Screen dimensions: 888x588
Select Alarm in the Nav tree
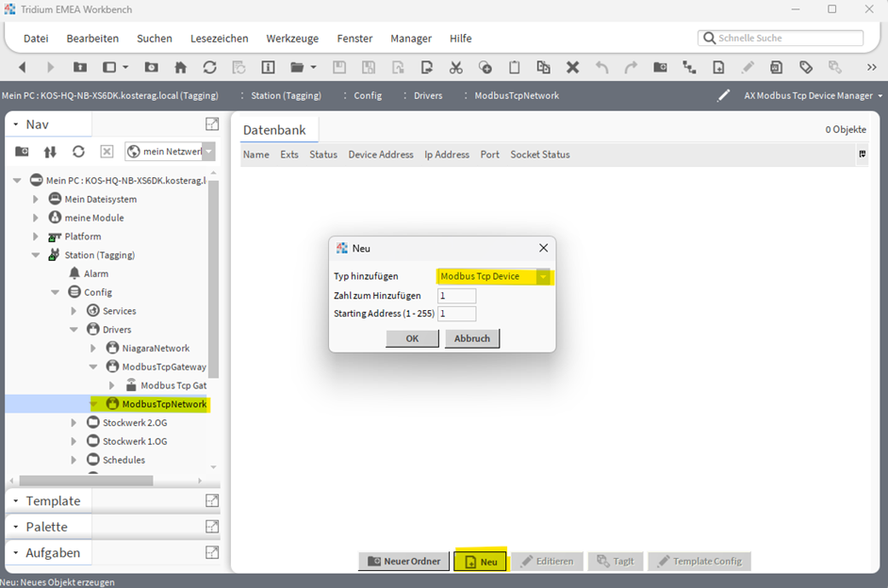click(96, 273)
